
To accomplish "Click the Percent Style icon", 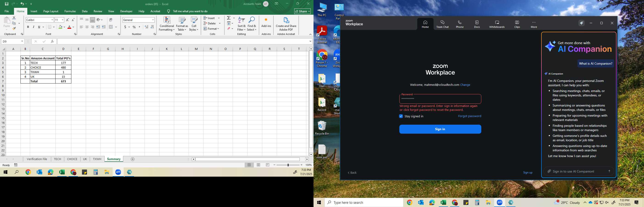I will (x=134, y=27).
